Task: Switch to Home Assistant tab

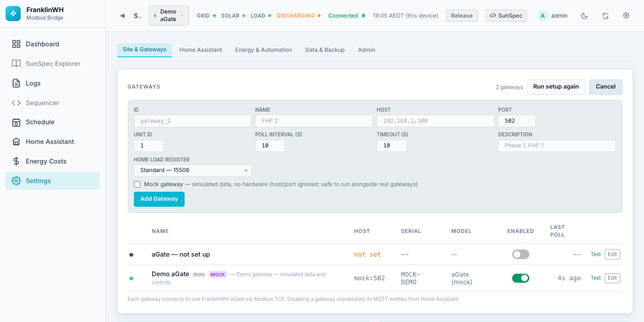Action: pyautogui.click(x=201, y=50)
